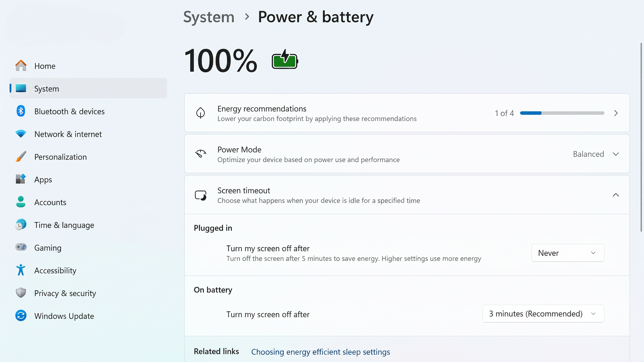Collapse the Screen timeout section
This screenshot has height=362, width=644.
(616, 195)
